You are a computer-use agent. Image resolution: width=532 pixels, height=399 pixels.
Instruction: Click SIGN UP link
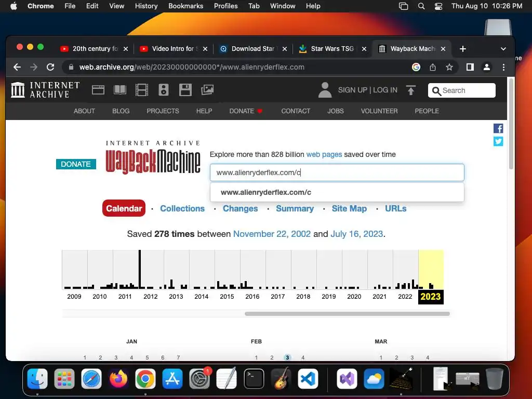click(x=353, y=90)
